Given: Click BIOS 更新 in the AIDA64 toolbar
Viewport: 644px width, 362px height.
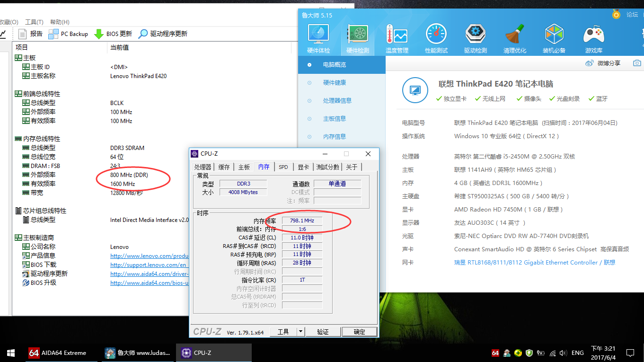Looking at the screenshot, I should (x=113, y=34).
